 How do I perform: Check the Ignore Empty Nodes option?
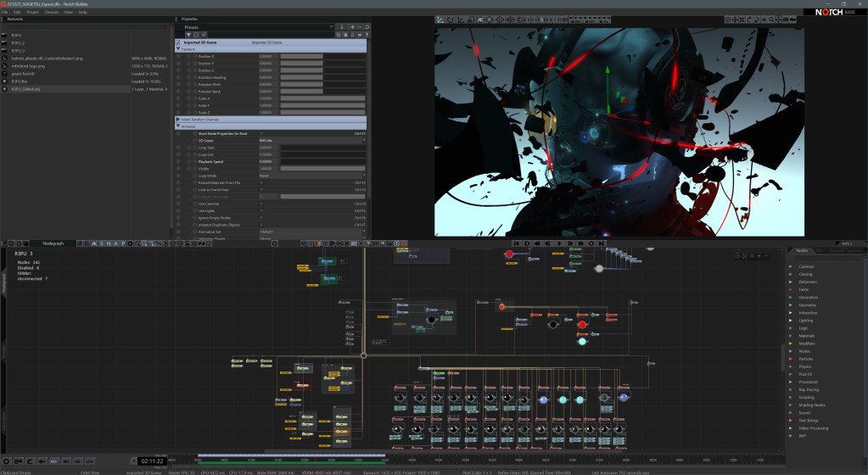pyautogui.click(x=261, y=218)
